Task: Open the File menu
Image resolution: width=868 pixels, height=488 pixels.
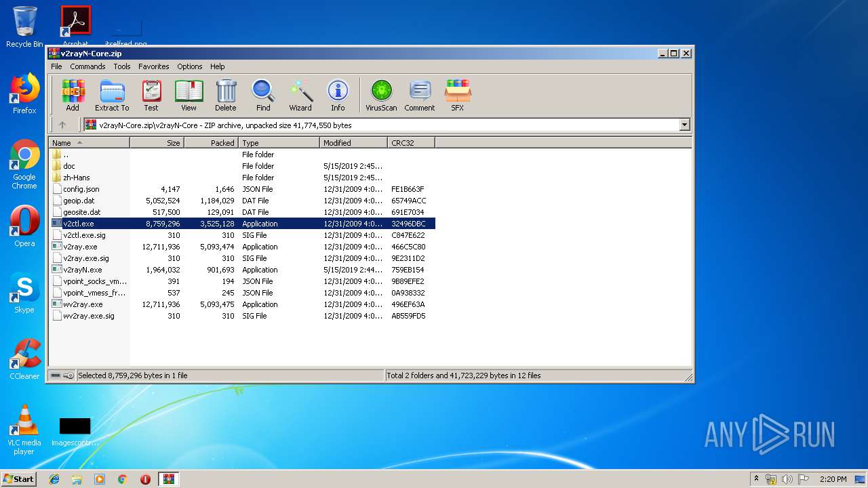Action: (56, 66)
